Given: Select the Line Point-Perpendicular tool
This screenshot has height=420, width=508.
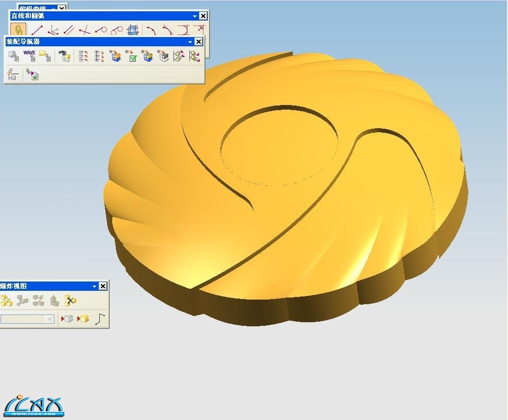Looking at the screenshot, I should [85, 30].
